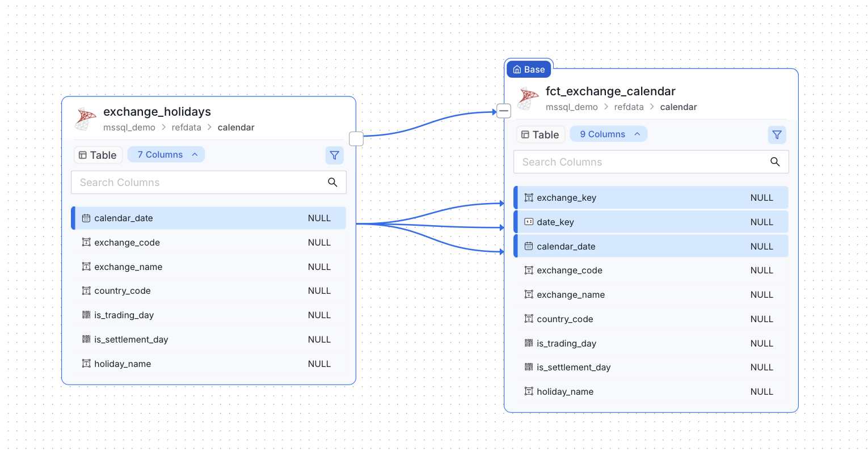Image resolution: width=868 pixels, height=456 pixels.
Task: Select the date_key column row
Action: 651,222
